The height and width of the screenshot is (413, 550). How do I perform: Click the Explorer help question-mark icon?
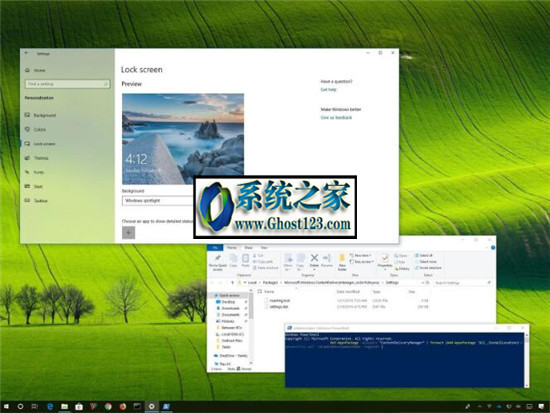pos(493,248)
